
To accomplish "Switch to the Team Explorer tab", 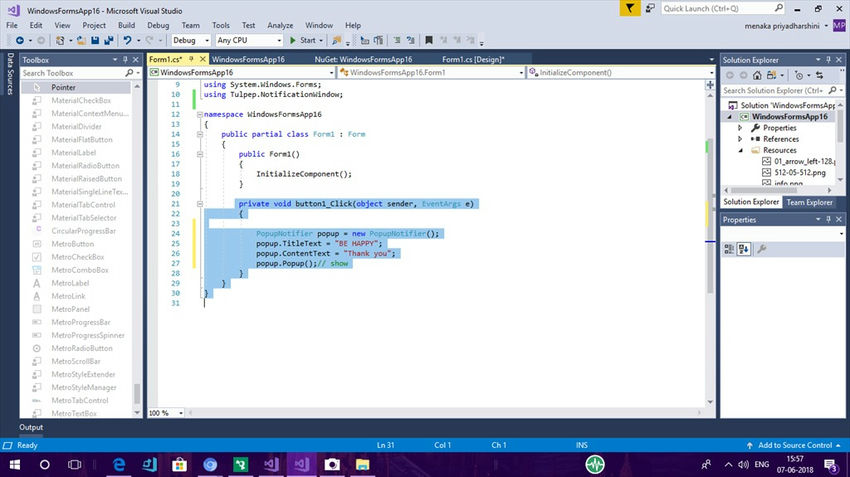I will (809, 202).
